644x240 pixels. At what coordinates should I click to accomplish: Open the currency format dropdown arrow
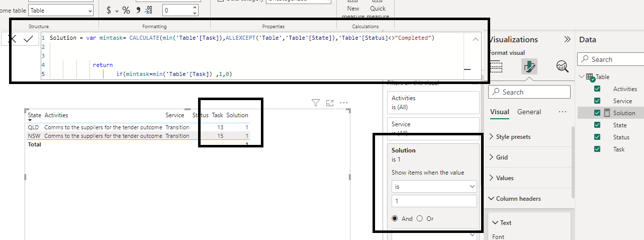tap(117, 11)
